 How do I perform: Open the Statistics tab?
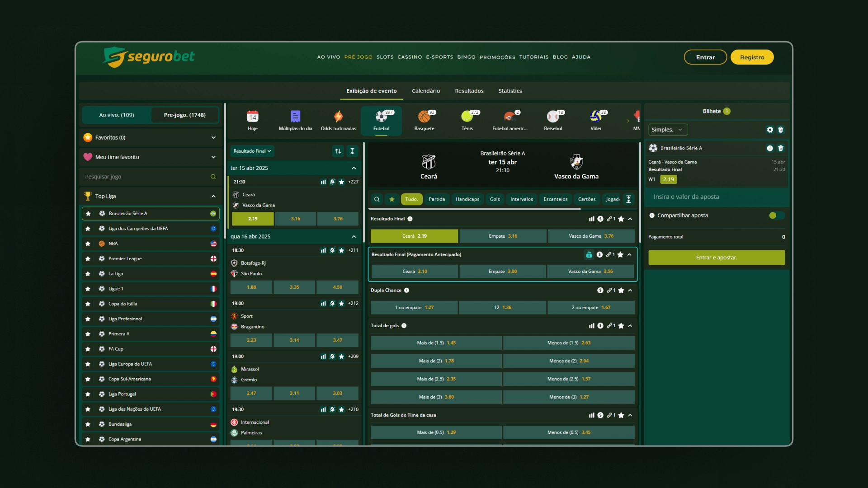510,91
